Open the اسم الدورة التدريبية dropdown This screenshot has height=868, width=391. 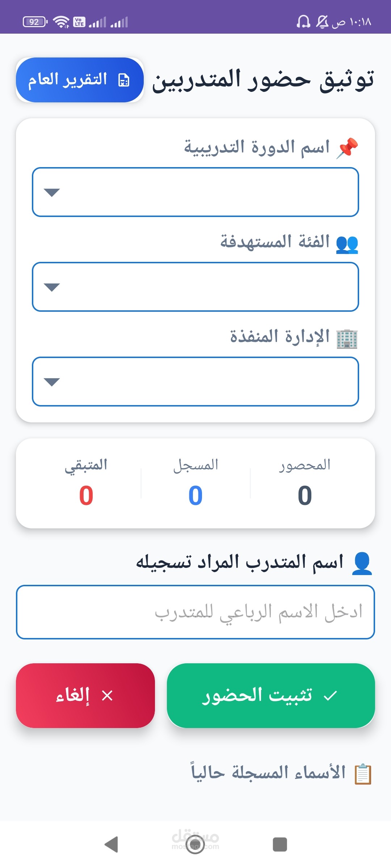[195, 192]
